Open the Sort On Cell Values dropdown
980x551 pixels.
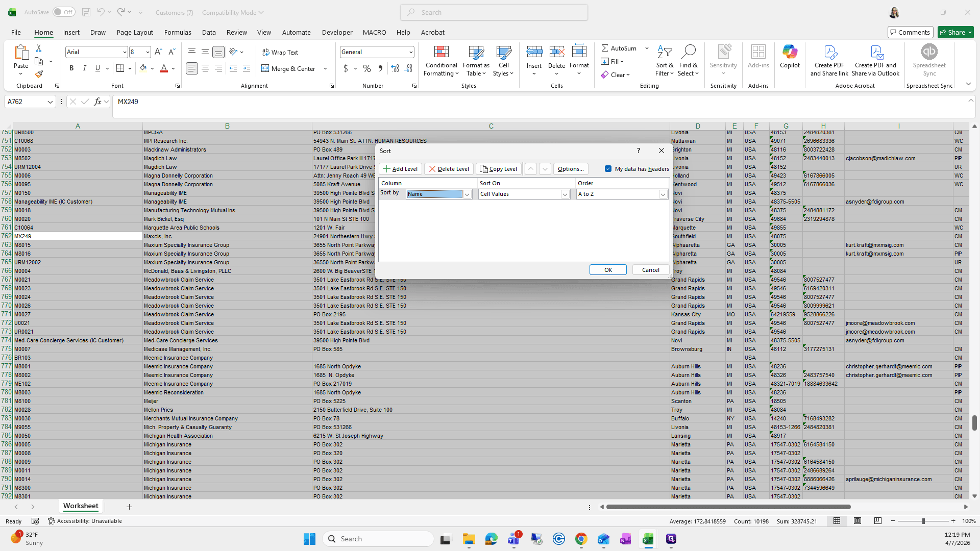click(565, 194)
